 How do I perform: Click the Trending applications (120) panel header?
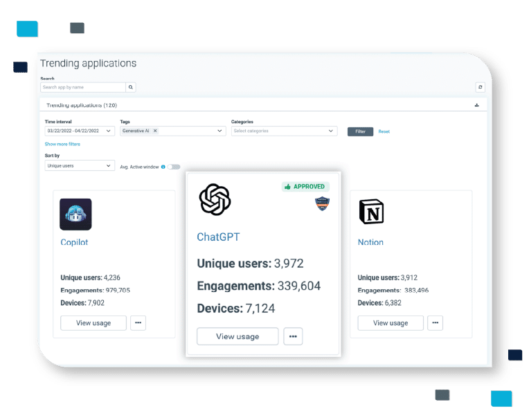tap(263, 105)
